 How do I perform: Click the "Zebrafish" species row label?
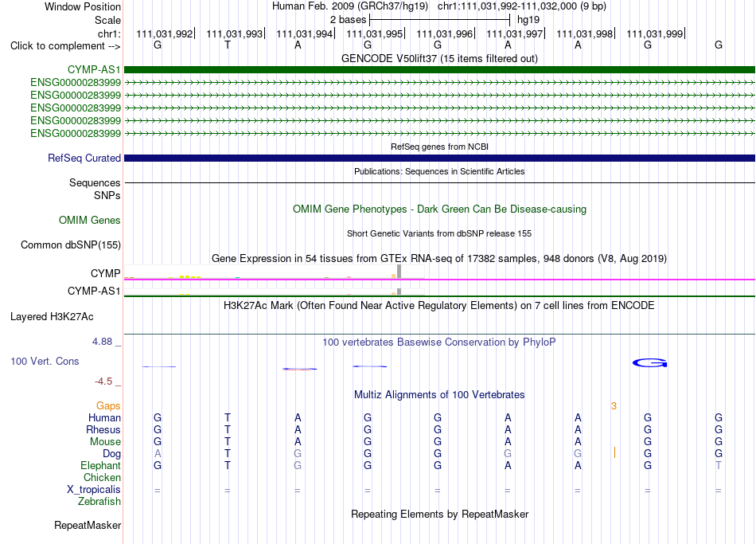point(99,501)
